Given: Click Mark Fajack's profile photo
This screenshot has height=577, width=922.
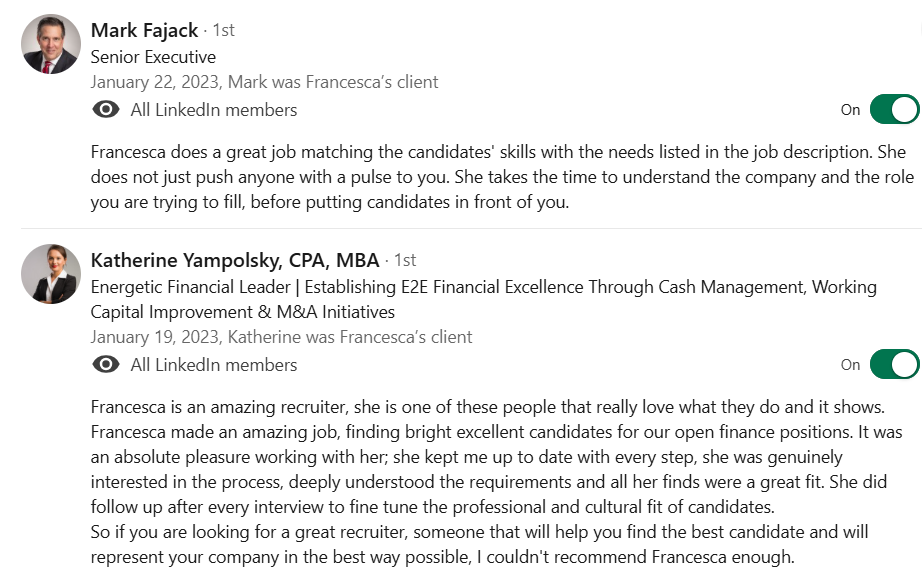Looking at the screenshot, I should tap(51, 44).
